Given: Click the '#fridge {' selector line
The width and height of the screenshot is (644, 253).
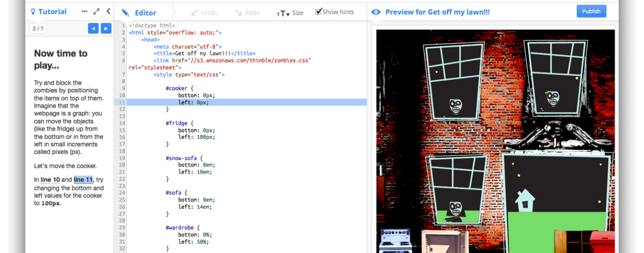Looking at the screenshot, I should (x=180, y=123).
